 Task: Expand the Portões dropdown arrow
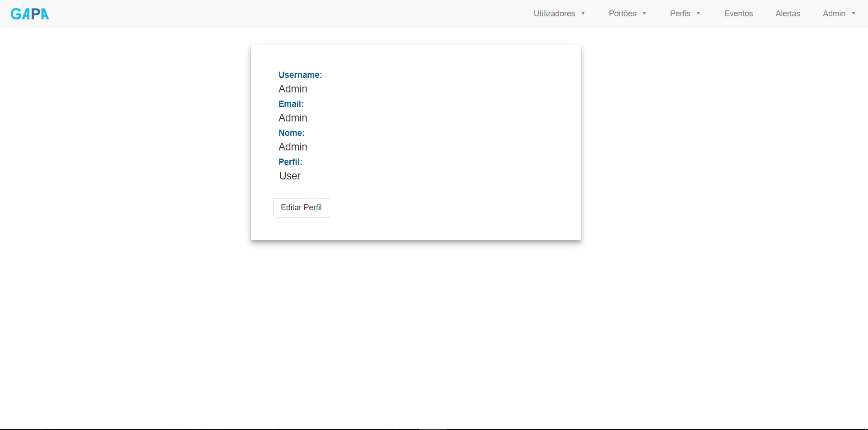coord(644,14)
